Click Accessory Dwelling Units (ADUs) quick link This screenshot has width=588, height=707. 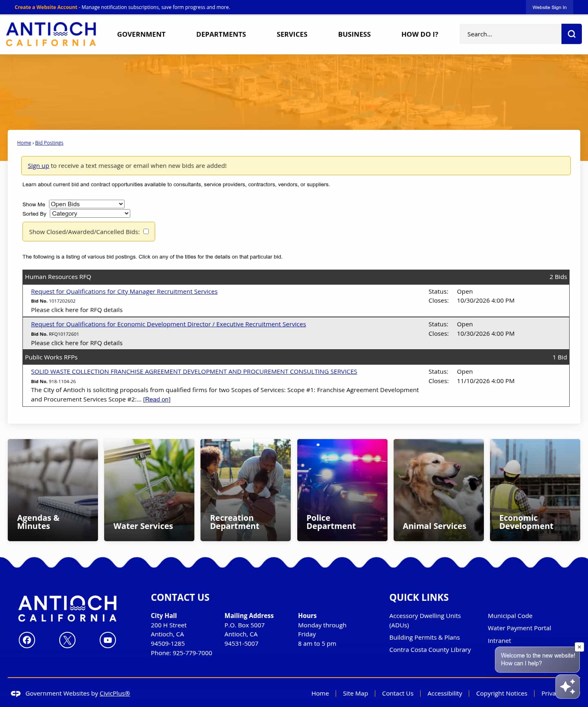coord(425,620)
